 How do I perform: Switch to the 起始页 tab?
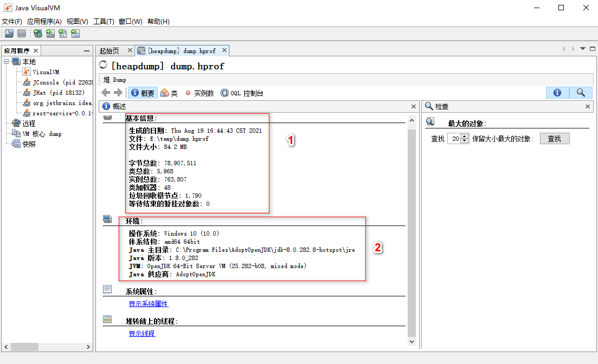[110, 51]
